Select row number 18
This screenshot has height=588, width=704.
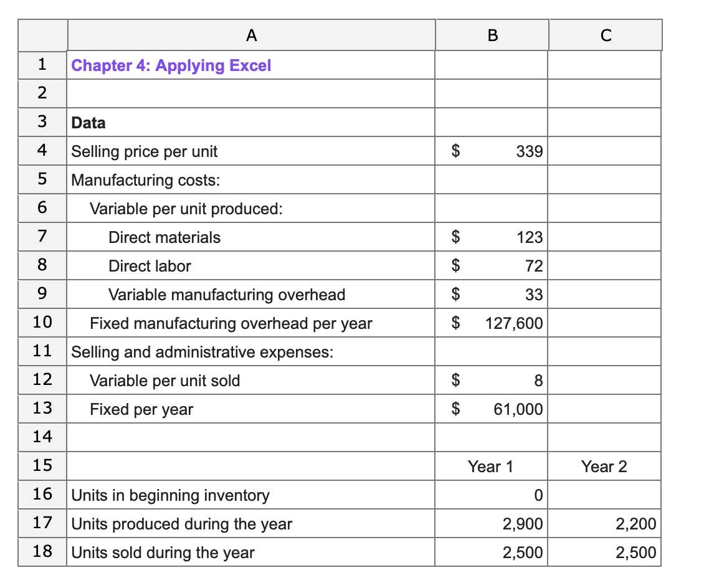pyautogui.click(x=42, y=552)
